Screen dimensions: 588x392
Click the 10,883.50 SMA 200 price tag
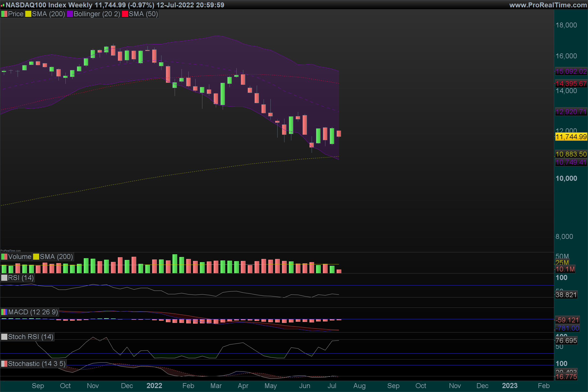point(571,154)
